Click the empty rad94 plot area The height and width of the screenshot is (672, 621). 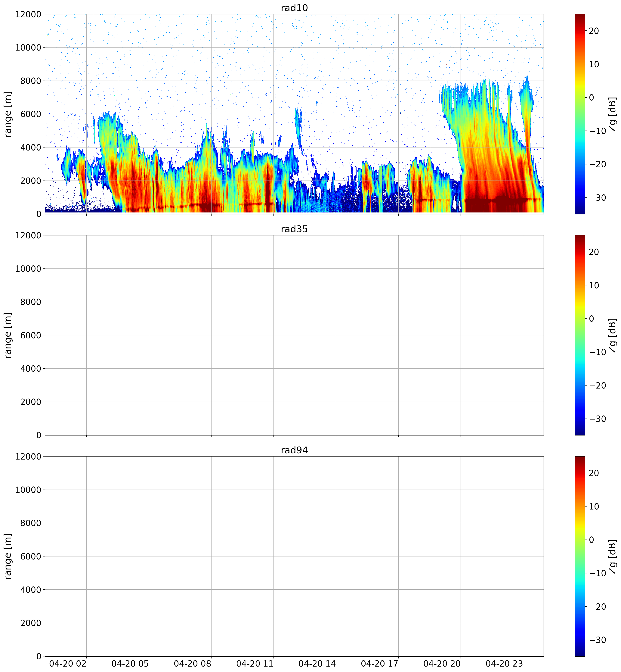pos(294,556)
